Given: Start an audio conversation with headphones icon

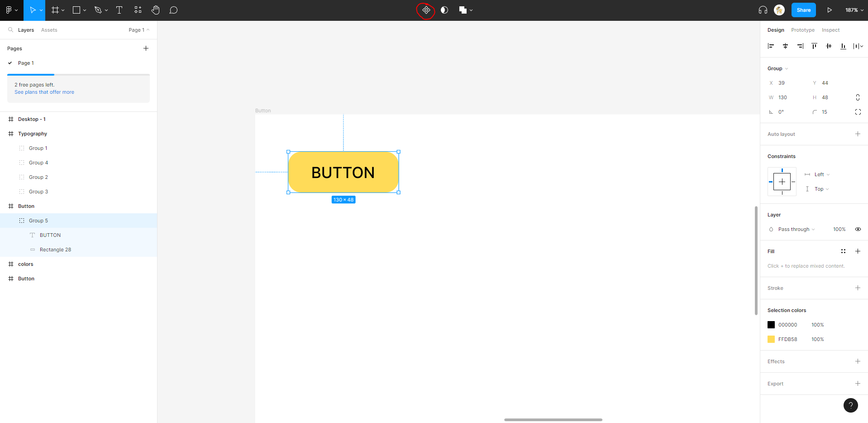Looking at the screenshot, I should [x=763, y=10].
